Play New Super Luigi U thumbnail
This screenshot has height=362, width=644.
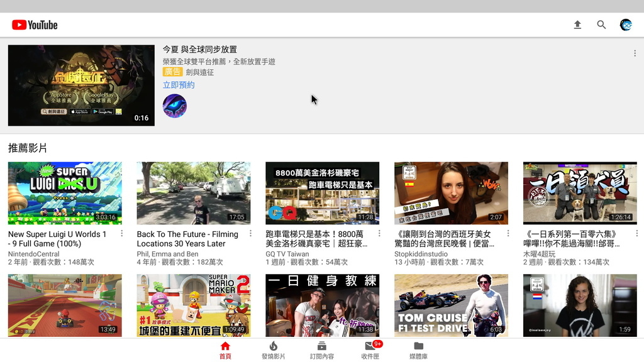65,193
